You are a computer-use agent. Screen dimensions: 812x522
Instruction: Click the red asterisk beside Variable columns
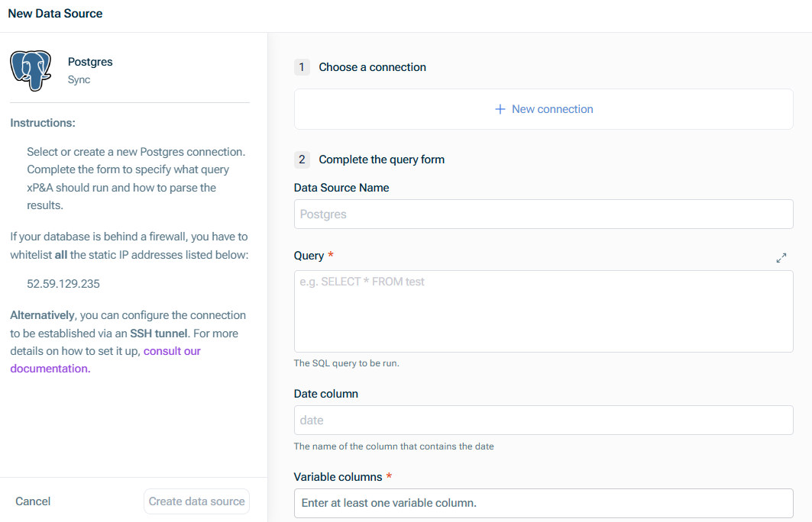(x=390, y=476)
